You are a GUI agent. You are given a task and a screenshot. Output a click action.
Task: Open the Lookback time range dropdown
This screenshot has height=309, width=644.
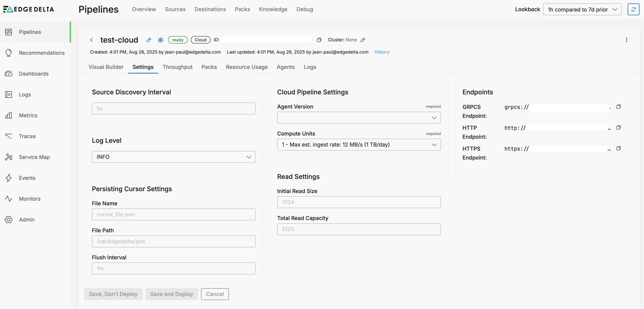(582, 9)
